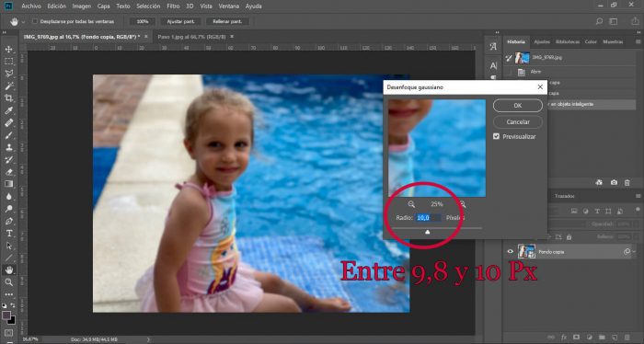Open the Selección menu
The image size is (644, 344).
[x=148, y=6]
